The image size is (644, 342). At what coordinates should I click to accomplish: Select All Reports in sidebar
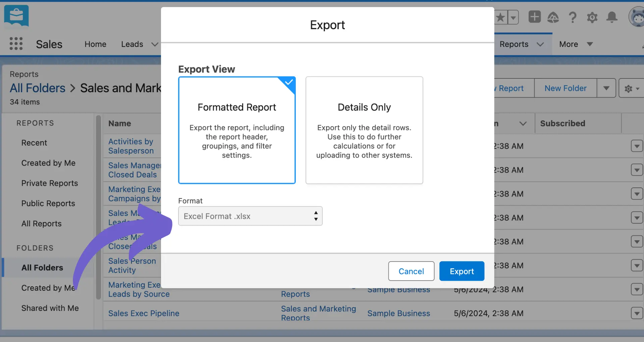click(42, 223)
